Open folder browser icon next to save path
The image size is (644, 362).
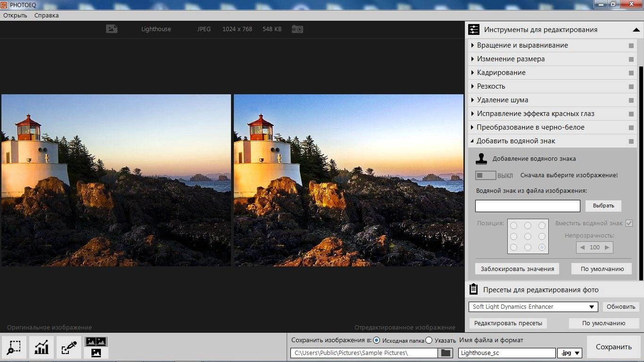click(445, 353)
